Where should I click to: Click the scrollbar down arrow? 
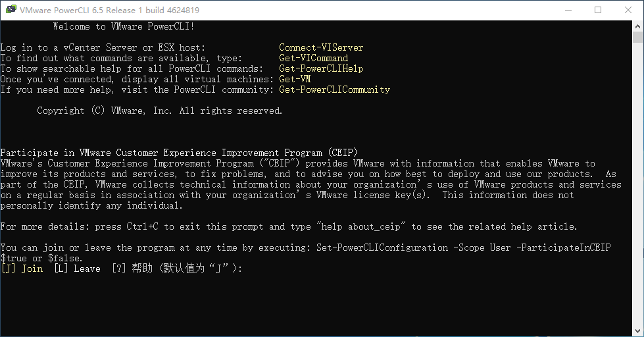pyautogui.click(x=637, y=331)
